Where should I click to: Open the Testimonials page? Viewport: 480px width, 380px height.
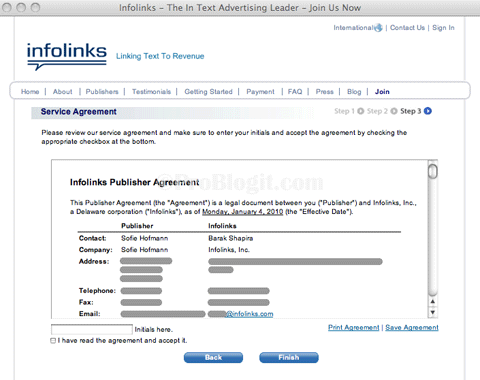151,92
